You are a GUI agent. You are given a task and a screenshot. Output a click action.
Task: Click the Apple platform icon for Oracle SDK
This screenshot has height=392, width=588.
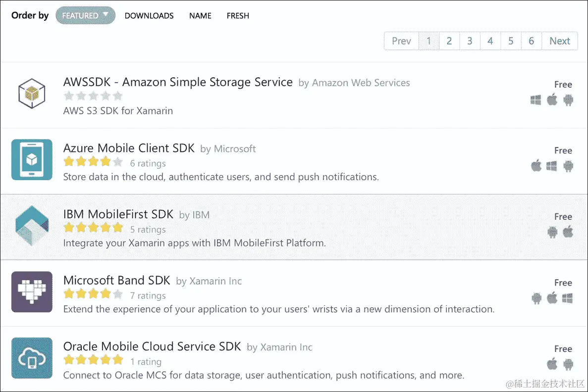tap(552, 364)
